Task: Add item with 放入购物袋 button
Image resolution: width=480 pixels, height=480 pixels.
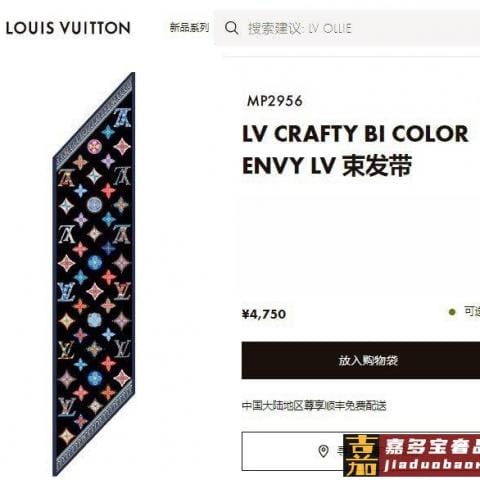Action: click(361, 360)
